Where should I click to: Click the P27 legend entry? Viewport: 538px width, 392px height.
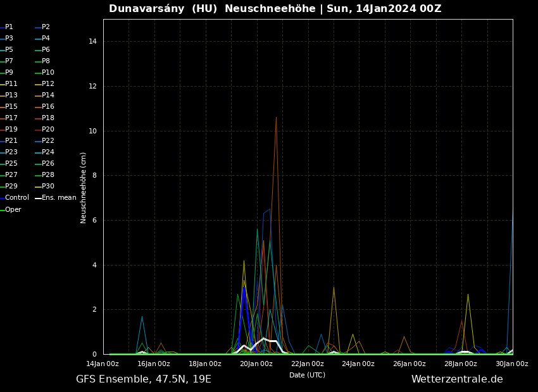pos(11,175)
